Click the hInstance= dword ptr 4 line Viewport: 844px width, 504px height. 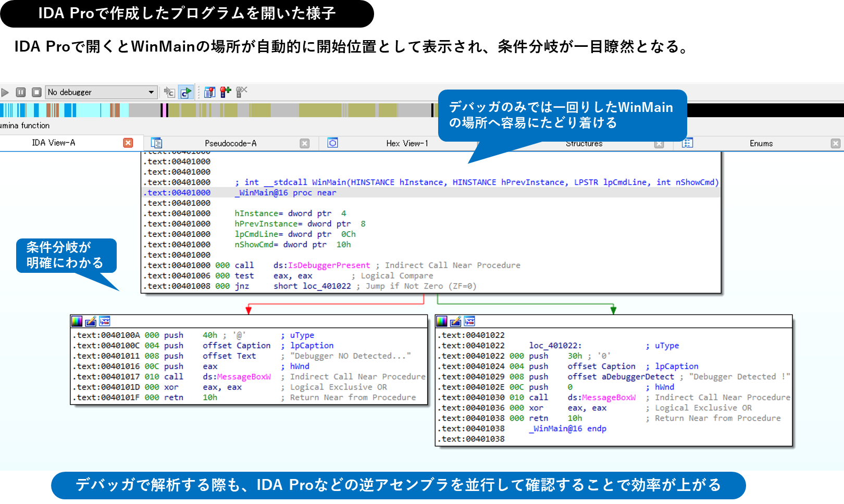click(290, 213)
